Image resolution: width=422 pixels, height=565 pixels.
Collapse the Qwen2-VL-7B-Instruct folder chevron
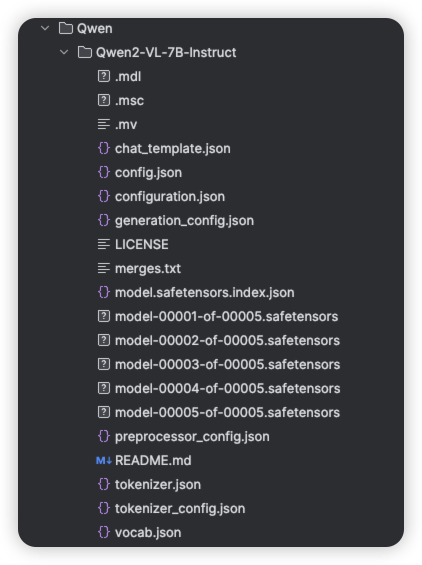click(64, 52)
